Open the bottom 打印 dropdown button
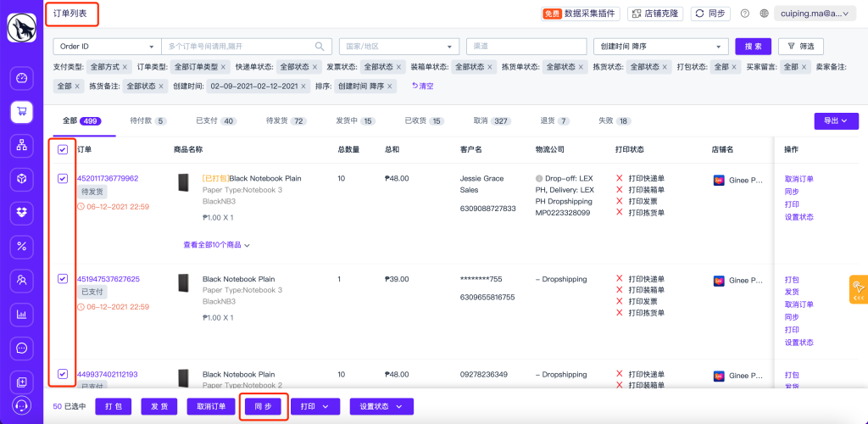 (314, 407)
